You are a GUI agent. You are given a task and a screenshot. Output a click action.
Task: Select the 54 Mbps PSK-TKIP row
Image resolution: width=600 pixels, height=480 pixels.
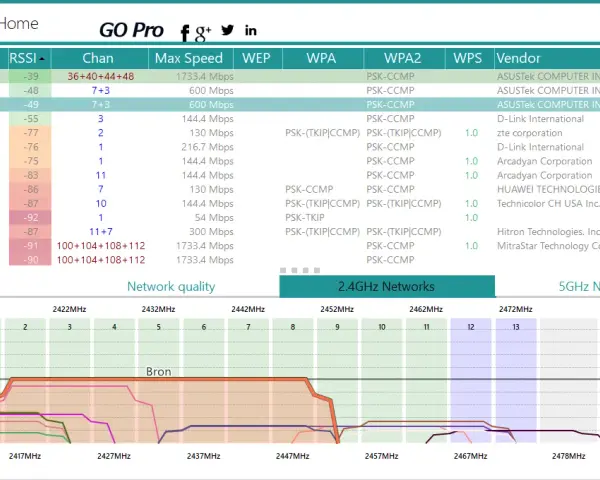coord(300,217)
